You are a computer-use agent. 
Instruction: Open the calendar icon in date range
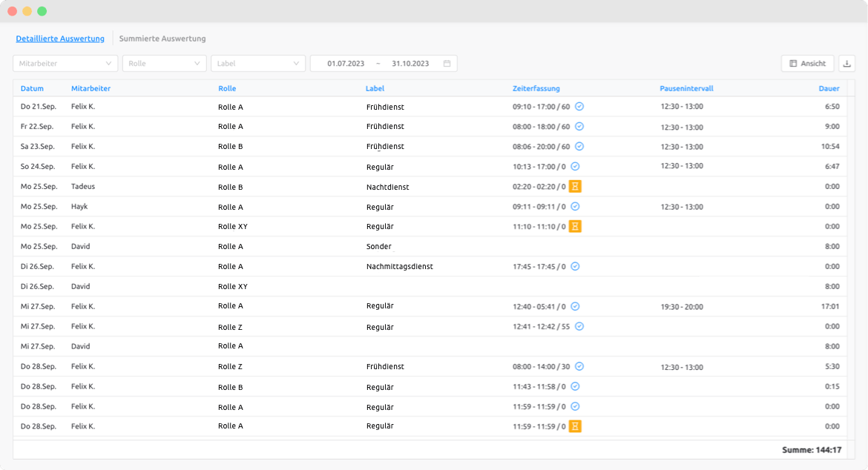click(447, 64)
